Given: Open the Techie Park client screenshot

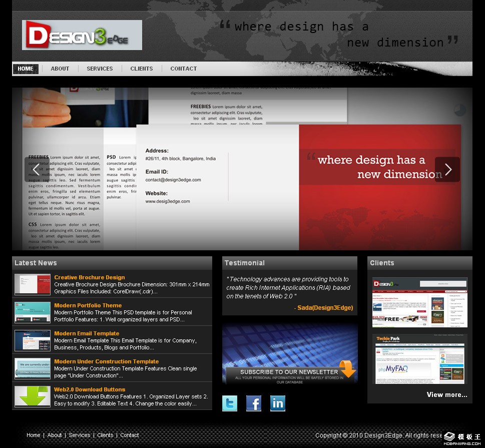Looking at the screenshot, I should [x=420, y=359].
